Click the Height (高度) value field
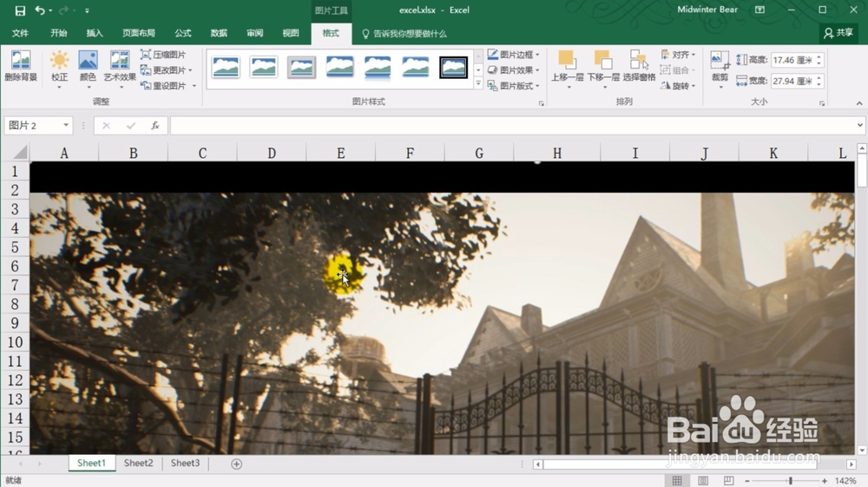Image resolution: width=868 pixels, height=487 pixels. [792, 60]
